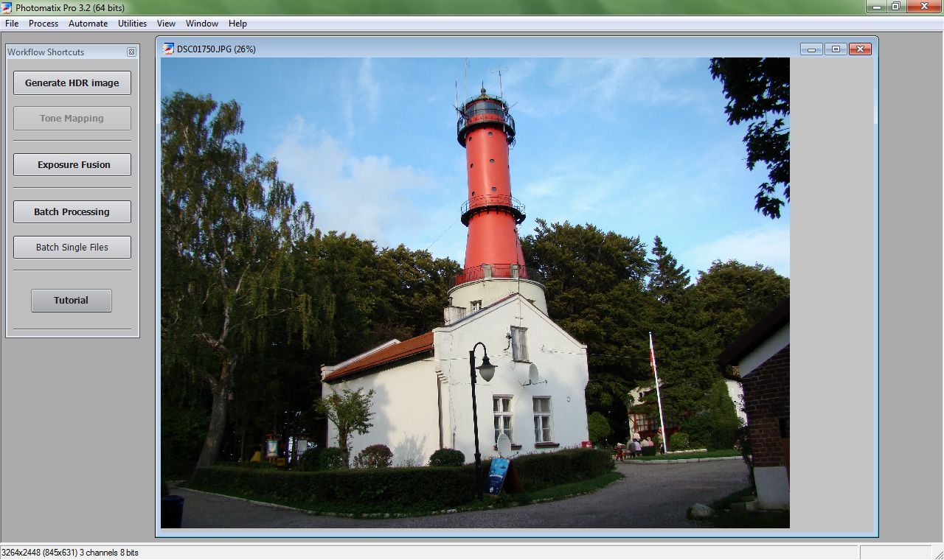Open Batch Processing
The height and width of the screenshot is (560, 944).
click(x=72, y=211)
